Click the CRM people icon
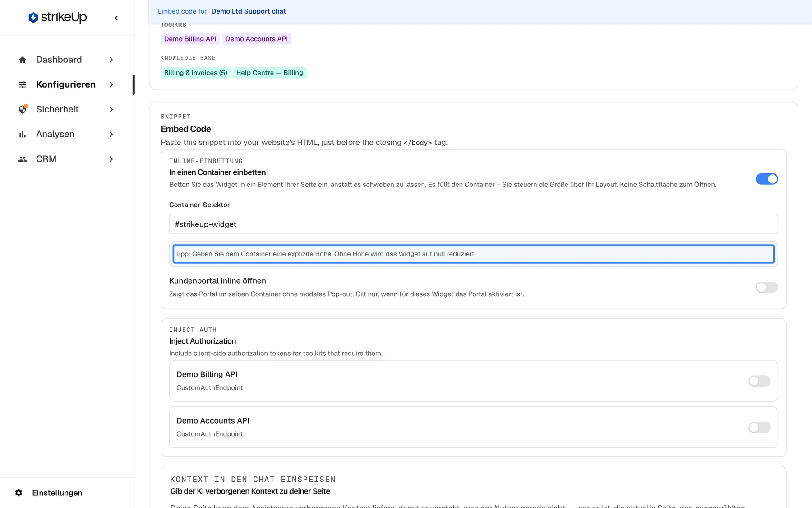The width and height of the screenshot is (812, 508). pos(23,159)
